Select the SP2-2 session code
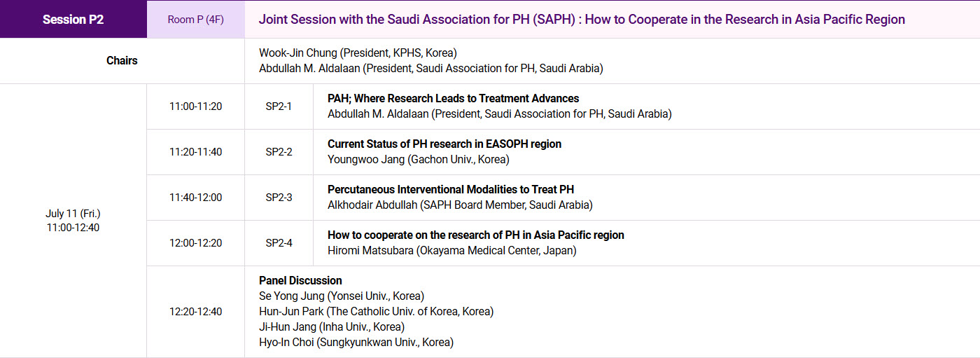 point(279,152)
